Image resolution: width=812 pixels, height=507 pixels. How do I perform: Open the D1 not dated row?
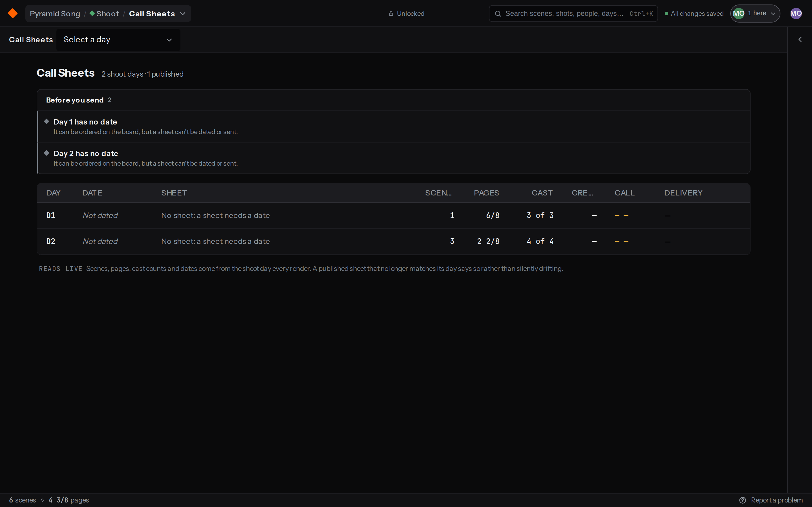[x=393, y=215]
